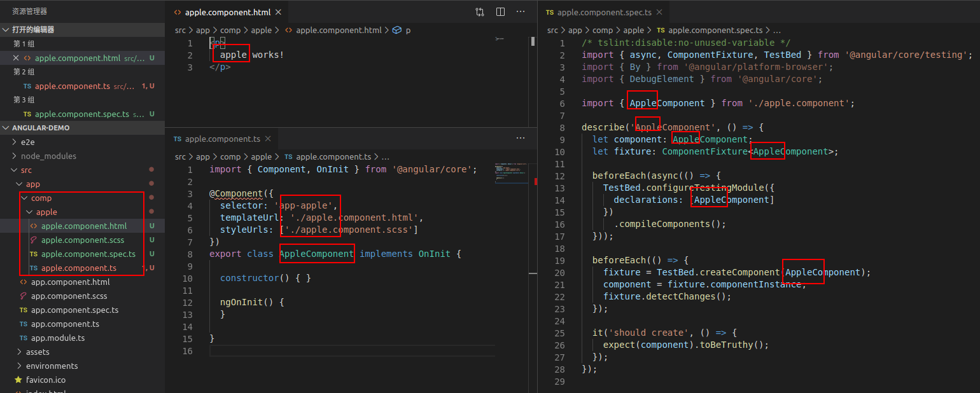Click 'app' in the spec.ts editor breadcrumb
This screenshot has height=393, width=980.
(x=575, y=30)
